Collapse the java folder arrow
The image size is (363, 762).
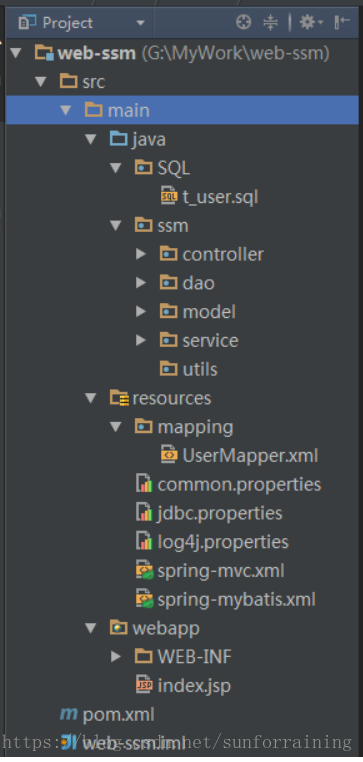(90, 139)
